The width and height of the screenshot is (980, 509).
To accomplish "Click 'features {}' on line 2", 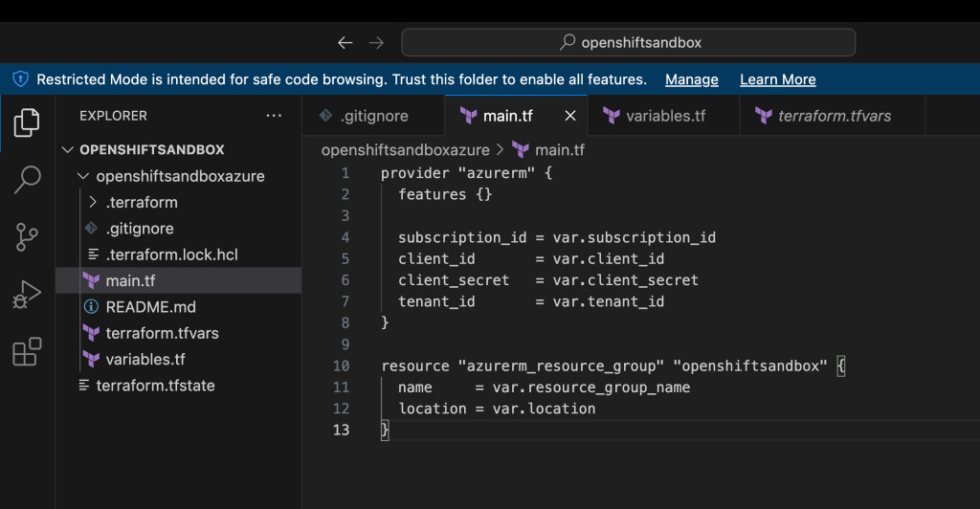I will coord(445,195).
